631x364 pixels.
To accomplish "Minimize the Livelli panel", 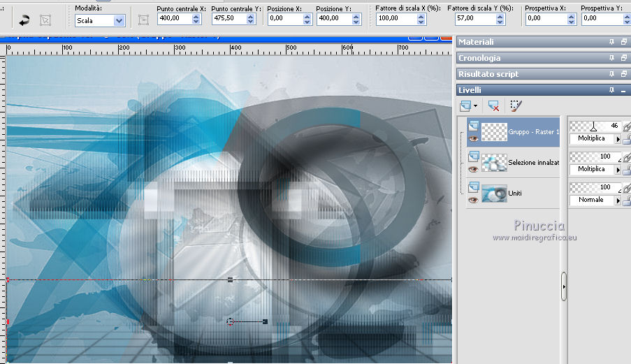I will (624, 91).
